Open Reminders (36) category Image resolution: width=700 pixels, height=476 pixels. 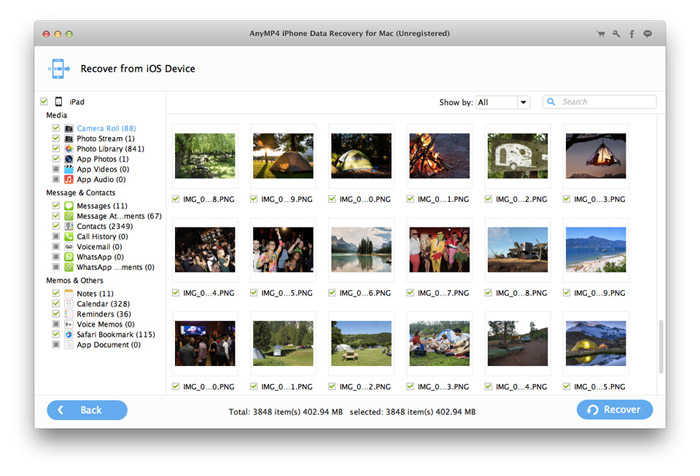(103, 314)
